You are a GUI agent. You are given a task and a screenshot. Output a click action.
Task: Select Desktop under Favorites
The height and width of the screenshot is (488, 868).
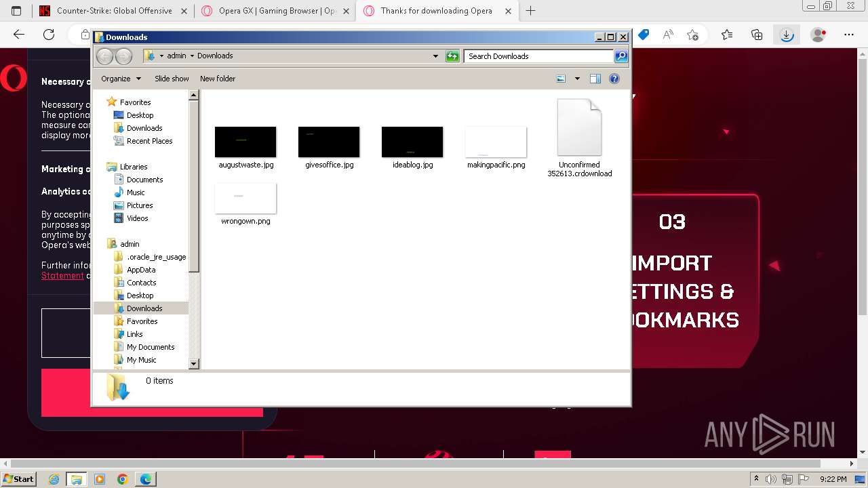pyautogui.click(x=140, y=115)
